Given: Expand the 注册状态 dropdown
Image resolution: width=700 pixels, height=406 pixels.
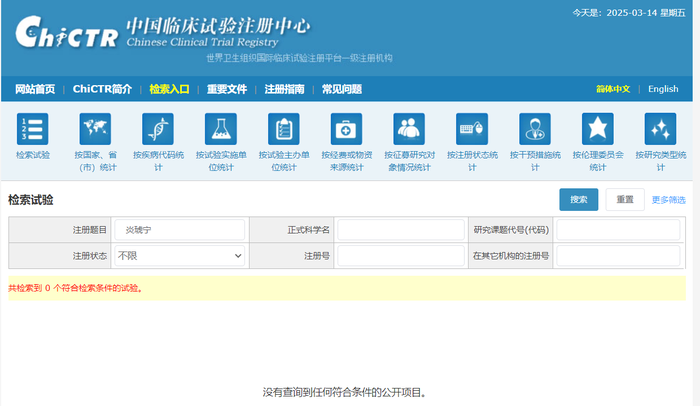Looking at the screenshot, I should (x=179, y=256).
